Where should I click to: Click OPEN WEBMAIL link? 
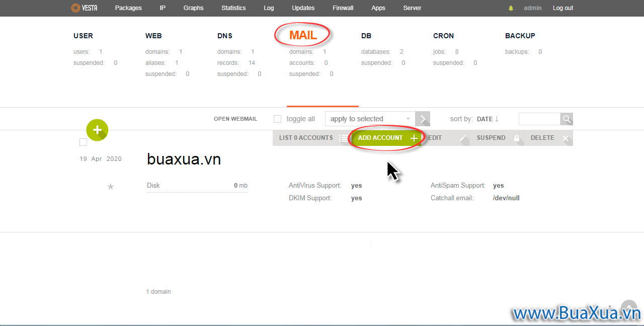pyautogui.click(x=235, y=119)
